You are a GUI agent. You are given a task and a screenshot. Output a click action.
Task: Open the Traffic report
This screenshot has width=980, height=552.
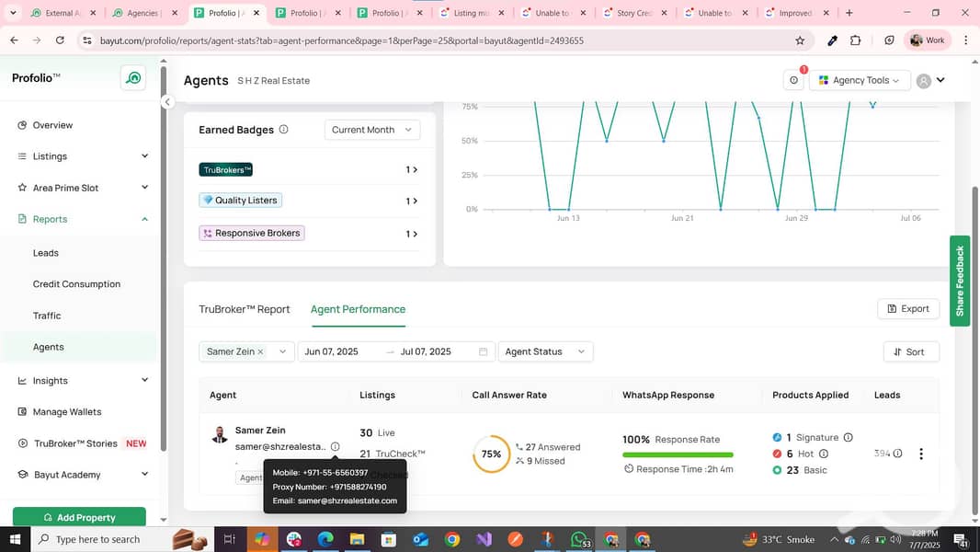point(47,316)
